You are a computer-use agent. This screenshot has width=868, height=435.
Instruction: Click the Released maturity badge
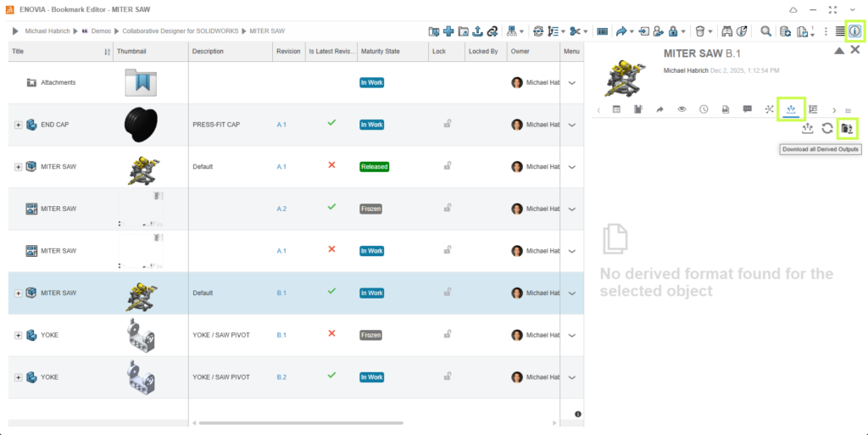pyautogui.click(x=374, y=166)
